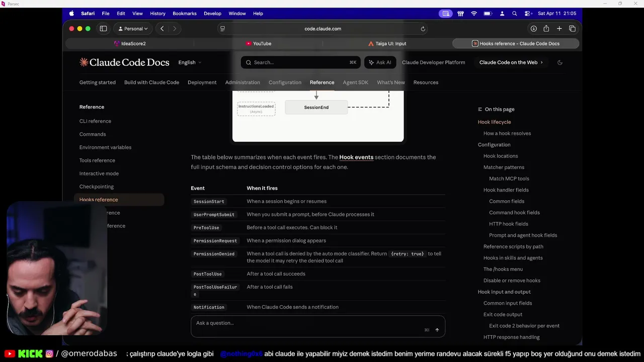644x362 pixels.
Task: Click the screen sharing menu bar icon
Action: pos(445,14)
